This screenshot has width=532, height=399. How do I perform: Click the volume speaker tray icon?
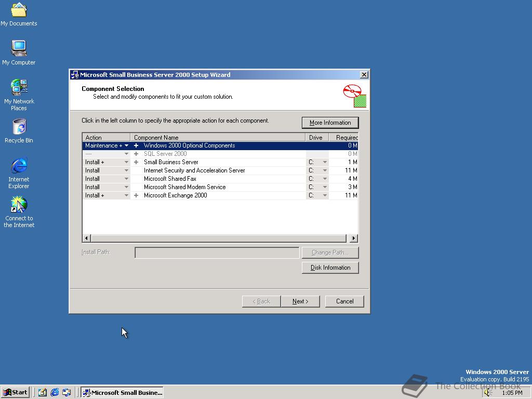point(487,393)
